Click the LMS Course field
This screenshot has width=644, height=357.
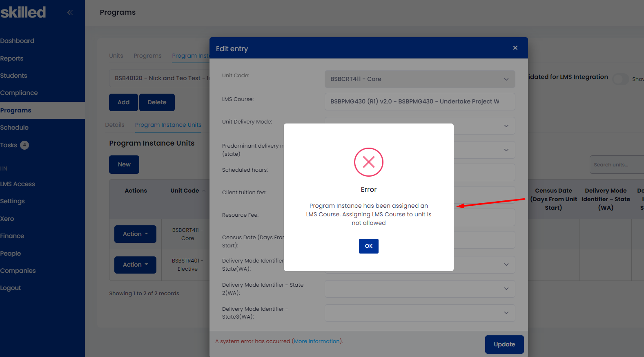coord(420,101)
